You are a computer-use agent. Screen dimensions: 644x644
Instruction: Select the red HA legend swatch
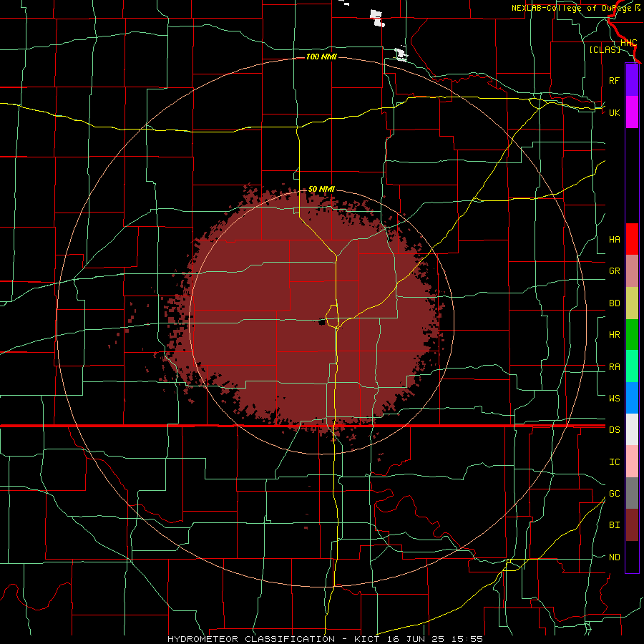tap(632, 239)
